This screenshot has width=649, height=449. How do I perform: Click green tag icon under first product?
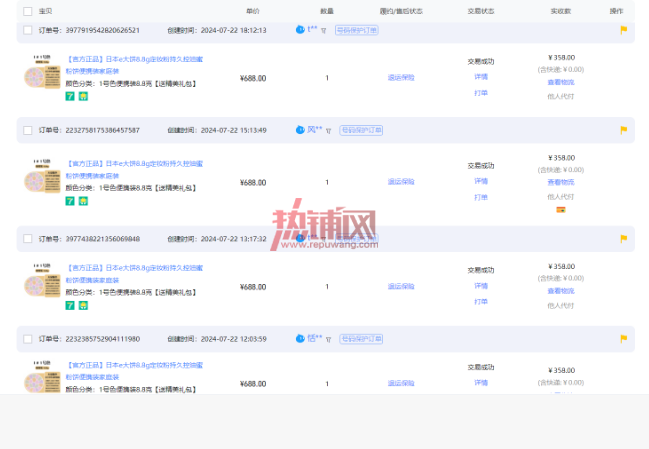(70, 96)
